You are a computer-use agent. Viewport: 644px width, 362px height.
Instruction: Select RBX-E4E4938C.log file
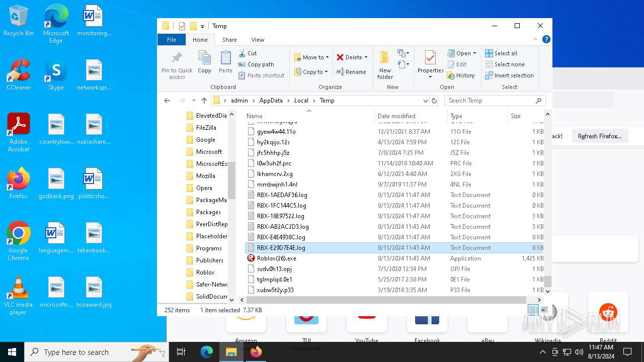point(394,237)
